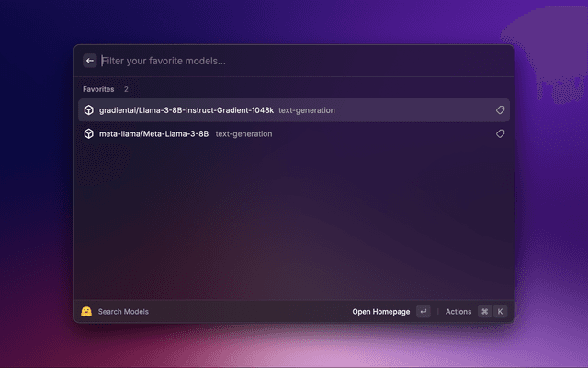The image size is (588, 368).
Task: Click the text-generation label on gradientai row
Action: point(307,110)
